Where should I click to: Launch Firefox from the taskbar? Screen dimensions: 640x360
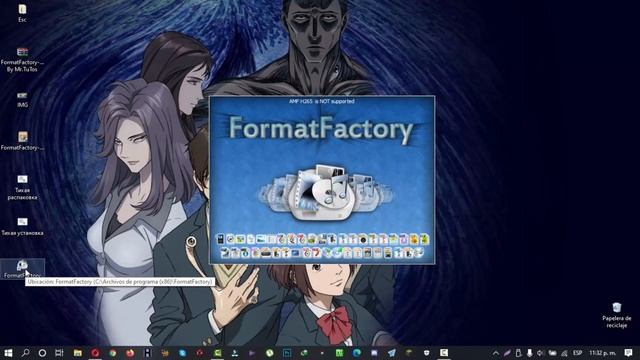point(130,353)
